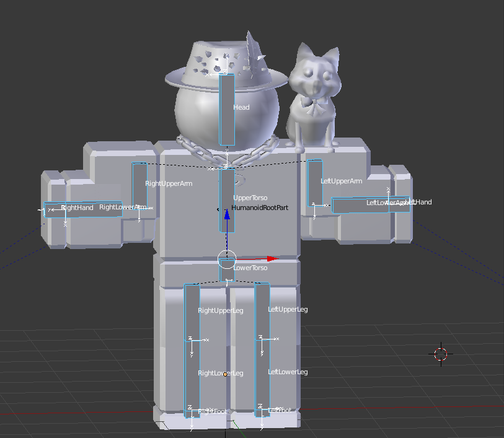Screen dimensions: 504x438
Task: Click the HumanoidRootPart label
Action: 260,208
